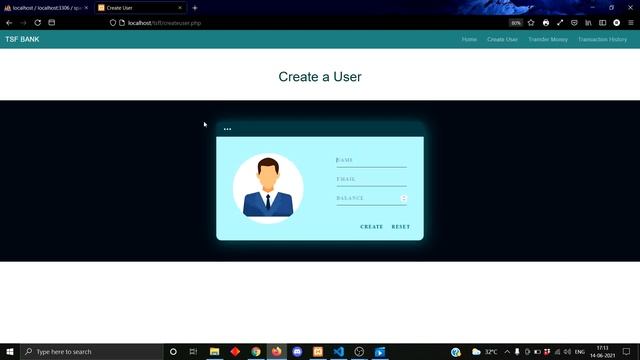The height and width of the screenshot is (360, 640).
Task: Open the red diamond app on taskbar
Action: (235, 352)
